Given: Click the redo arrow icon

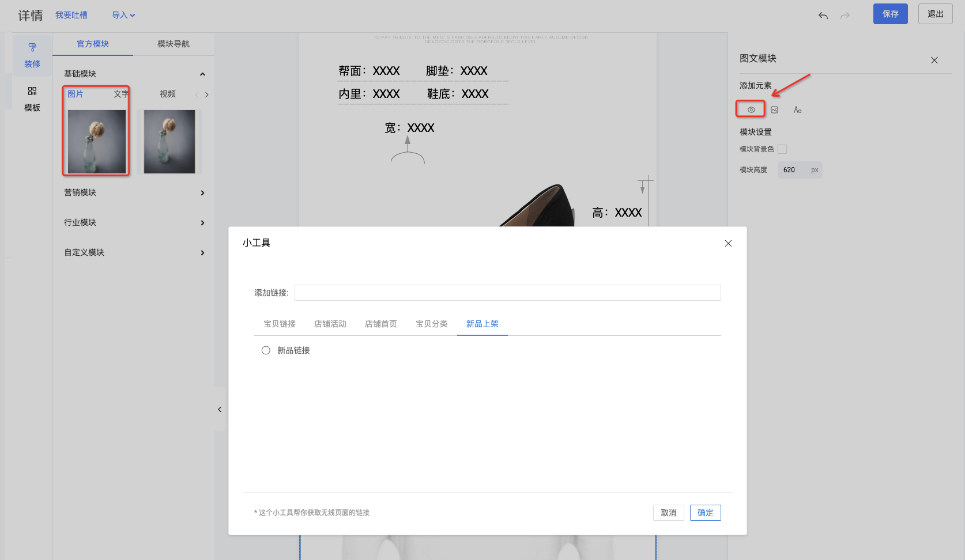Looking at the screenshot, I should click(x=845, y=16).
